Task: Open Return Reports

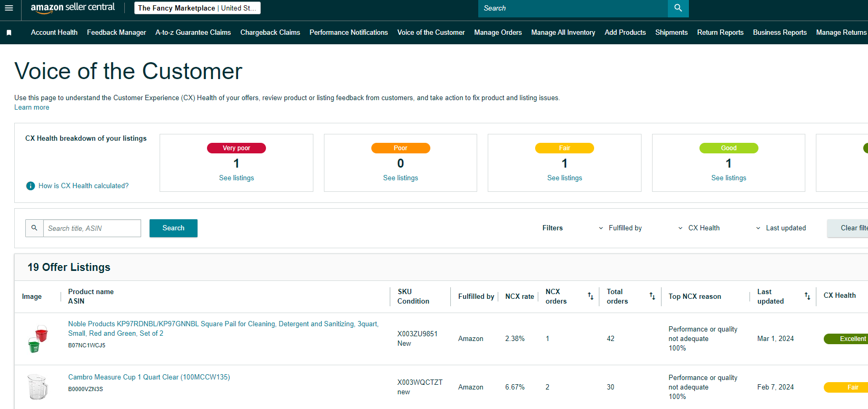Action: pyautogui.click(x=721, y=33)
